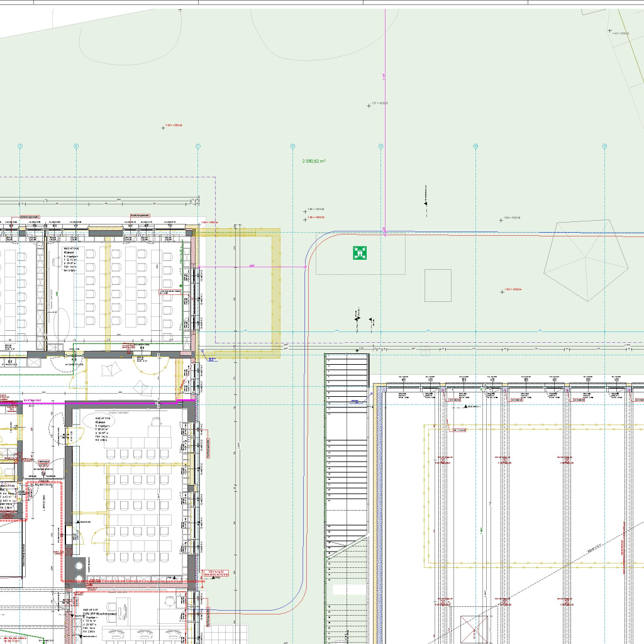Select the red elevation marker in the top-left lawn
644x644 pixels.
tap(172, 126)
